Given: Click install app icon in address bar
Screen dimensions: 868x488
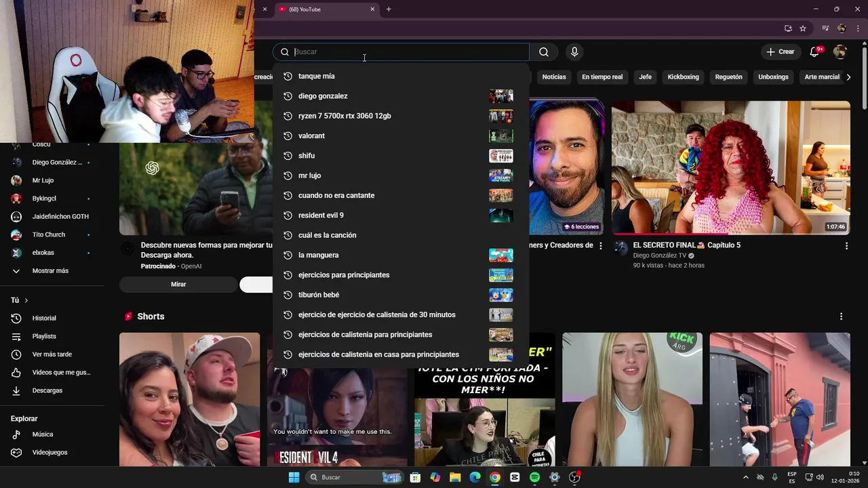Looking at the screenshot, I should pyautogui.click(x=788, y=28).
